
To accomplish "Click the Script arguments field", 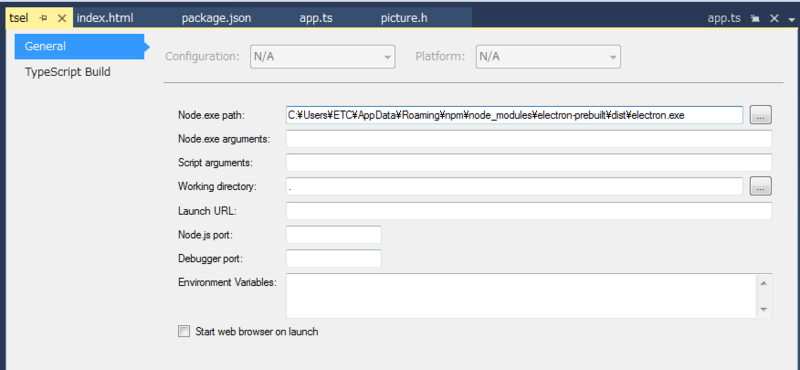I will pyautogui.click(x=529, y=163).
